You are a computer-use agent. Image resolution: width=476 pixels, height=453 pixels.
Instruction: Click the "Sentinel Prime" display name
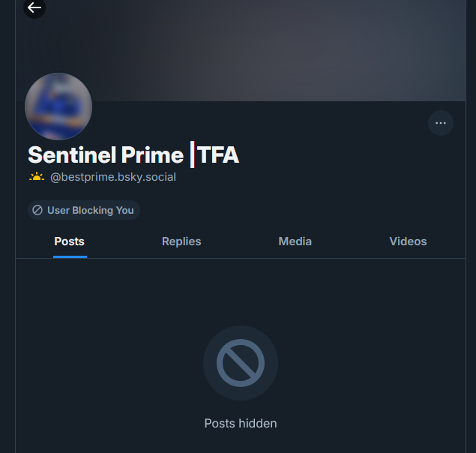(105, 155)
